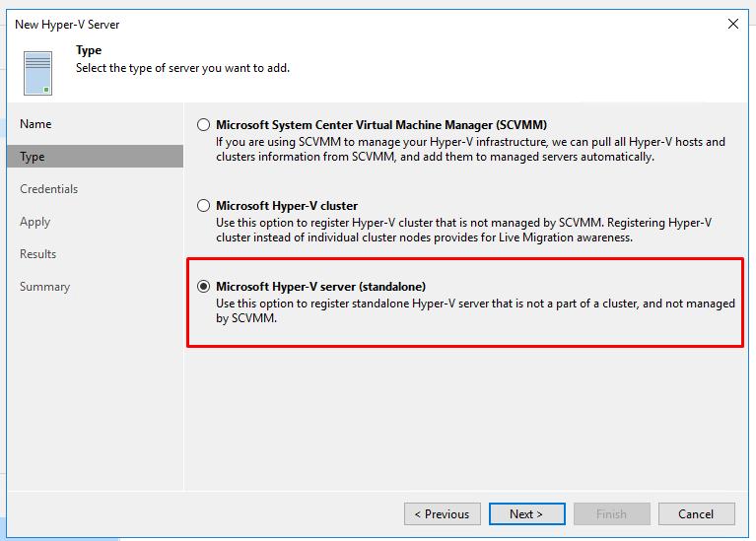Close the dialog with the X button
Viewport: 756px width, 541px height.
(x=733, y=24)
